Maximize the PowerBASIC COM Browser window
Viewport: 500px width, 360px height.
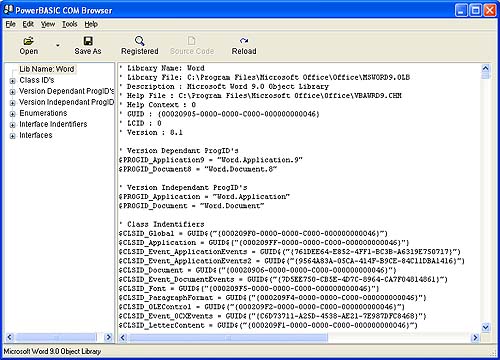coord(475,10)
